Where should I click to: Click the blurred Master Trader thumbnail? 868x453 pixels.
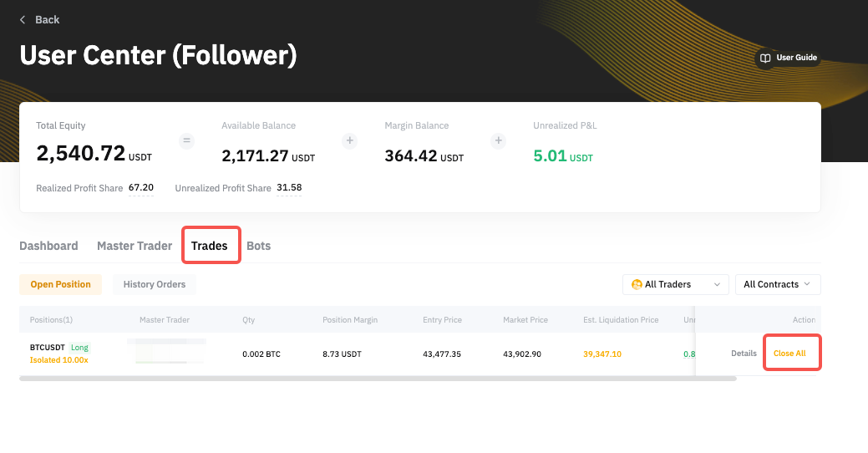(x=165, y=352)
